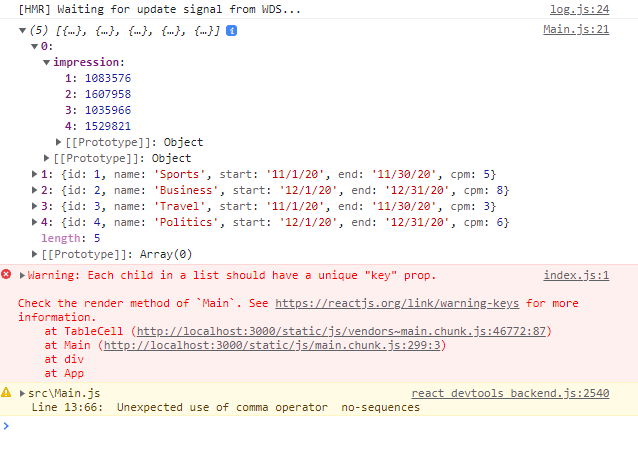638x463 pixels.
Task: Click the 'Unexpected use of comma operator' text
Action: (222, 407)
